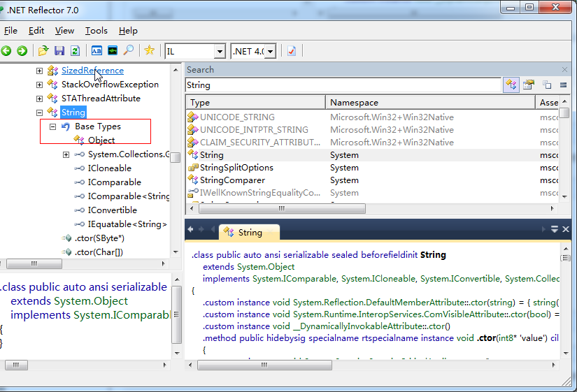Click the magnifier Search icon in toolbar
577x392 pixels.
pyautogui.click(x=128, y=51)
